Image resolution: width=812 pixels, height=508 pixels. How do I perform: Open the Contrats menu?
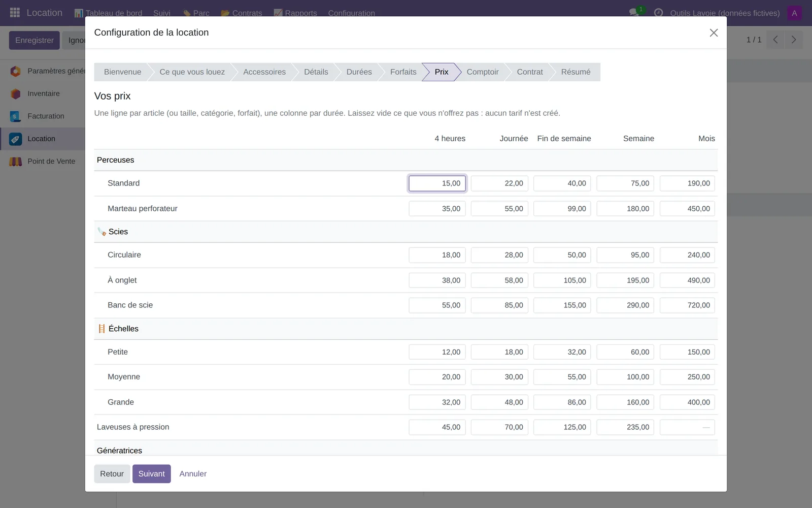tap(242, 13)
